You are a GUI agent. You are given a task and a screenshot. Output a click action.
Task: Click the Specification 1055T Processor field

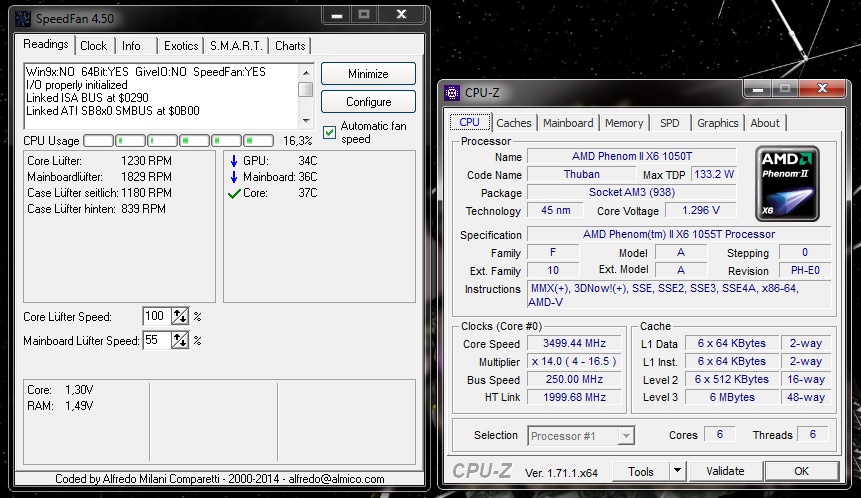coord(679,234)
